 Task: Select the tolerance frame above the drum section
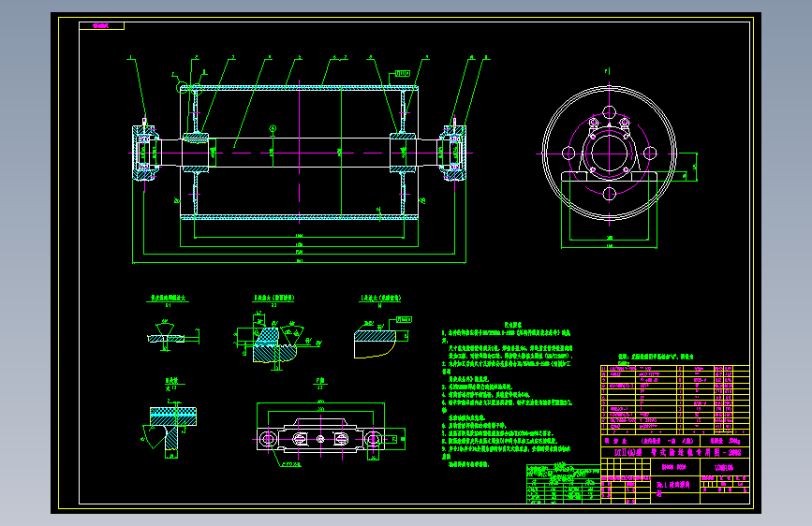click(403, 74)
